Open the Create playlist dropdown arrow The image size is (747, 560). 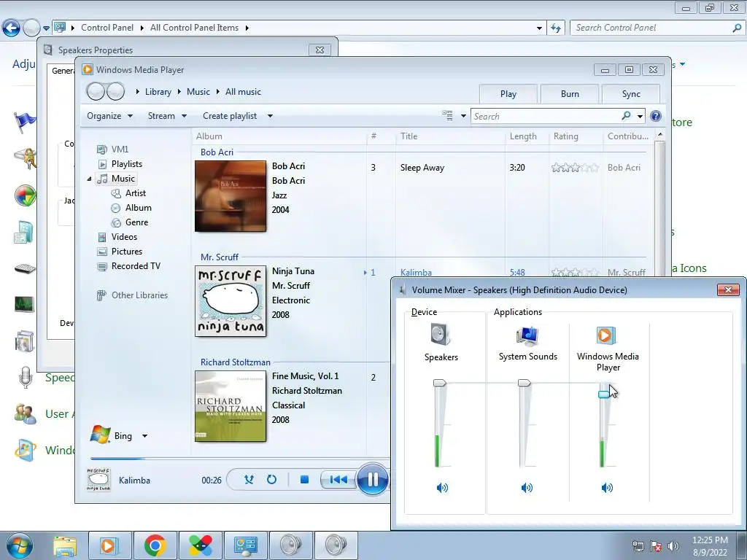coord(270,116)
